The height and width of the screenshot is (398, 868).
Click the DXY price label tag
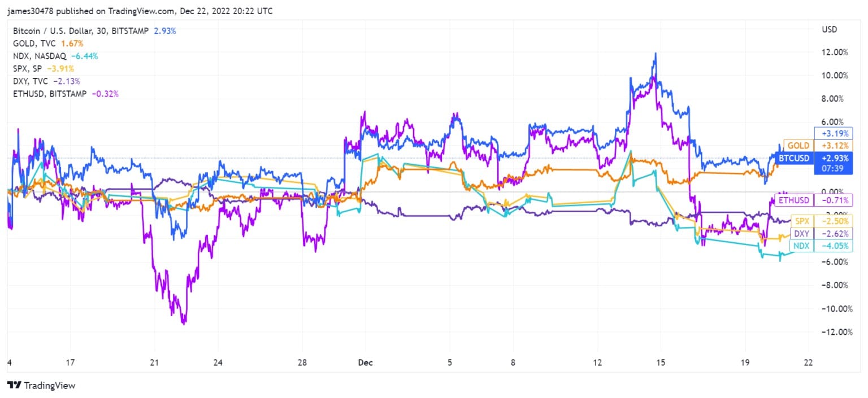pos(802,233)
